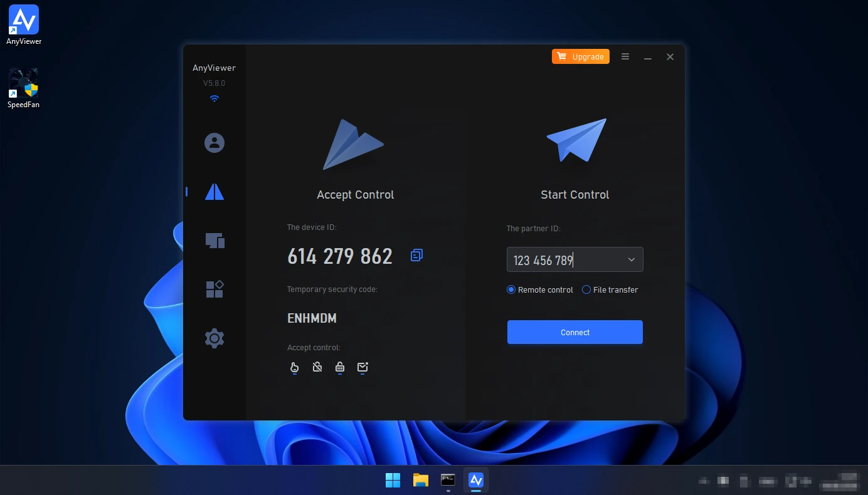Select the Remote control radio button
Image resolution: width=868 pixels, height=495 pixels.
coord(511,289)
